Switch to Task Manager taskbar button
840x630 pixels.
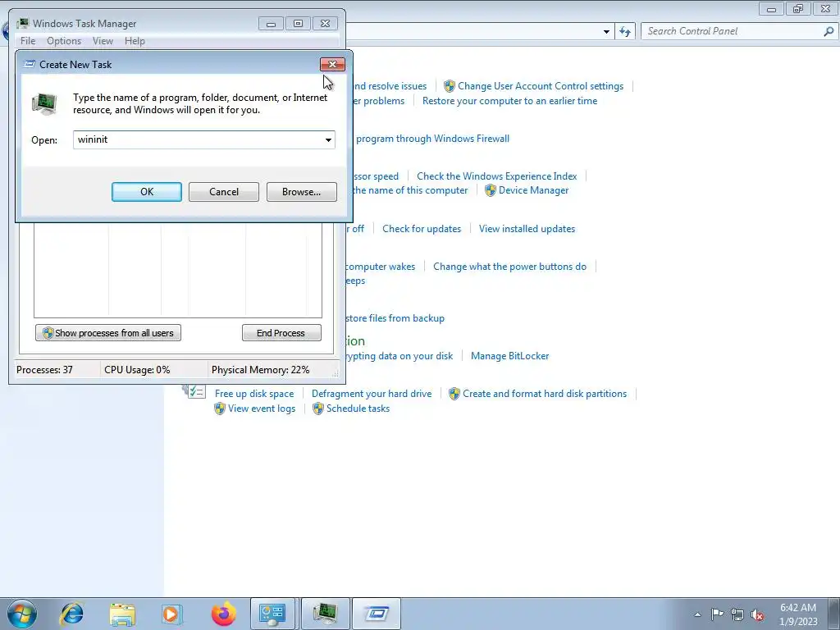pyautogui.click(x=325, y=614)
